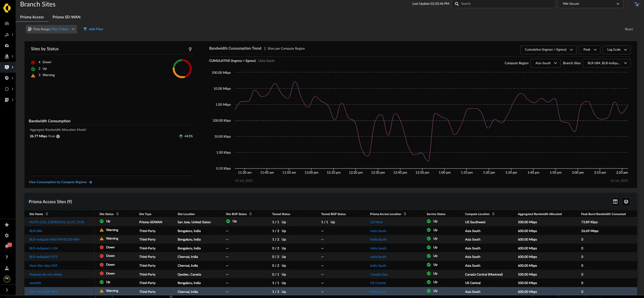Open the Time Range dropdown

click(x=51, y=29)
